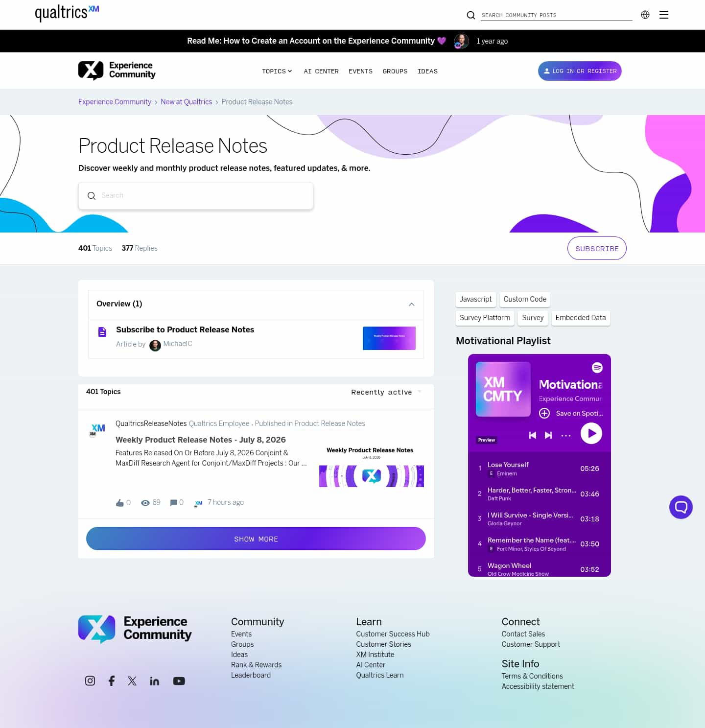Screen dimensions: 705x728
Task: Click the Qualtrics XM logo
Action: pyautogui.click(x=67, y=13)
